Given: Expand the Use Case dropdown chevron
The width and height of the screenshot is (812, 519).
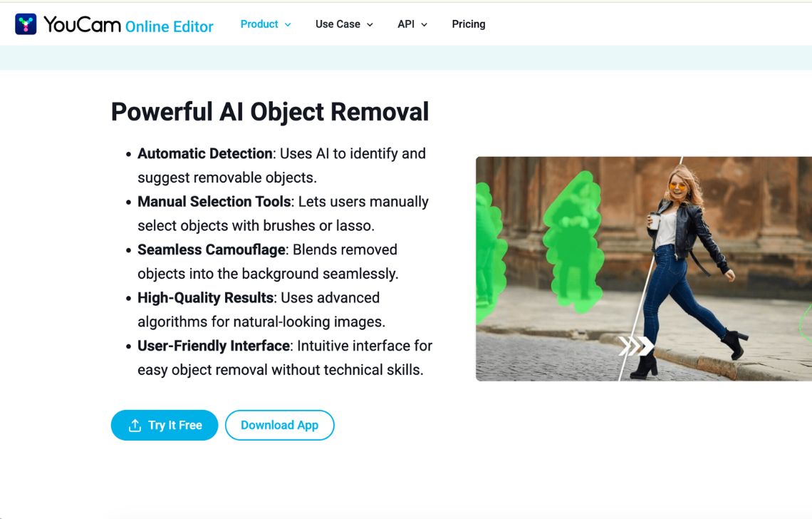Looking at the screenshot, I should tap(370, 24).
